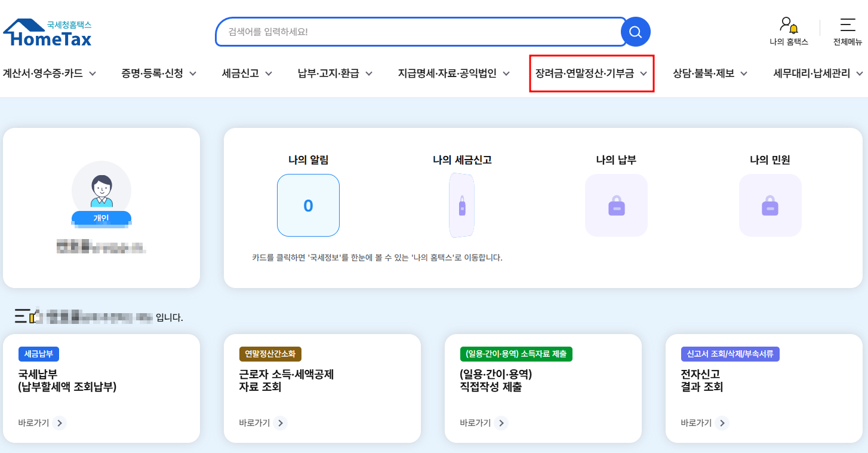Expand the 납부·고지·환급 menu chevron

click(370, 74)
